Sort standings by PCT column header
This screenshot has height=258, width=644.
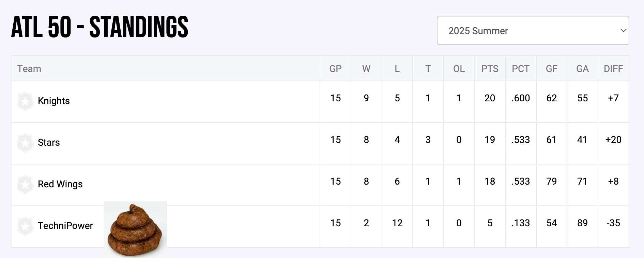pyautogui.click(x=521, y=69)
